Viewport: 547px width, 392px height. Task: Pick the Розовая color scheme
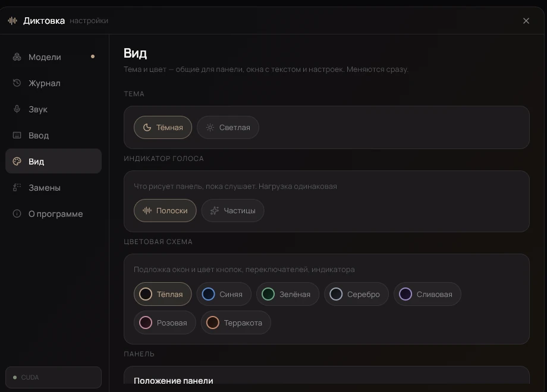tap(165, 323)
